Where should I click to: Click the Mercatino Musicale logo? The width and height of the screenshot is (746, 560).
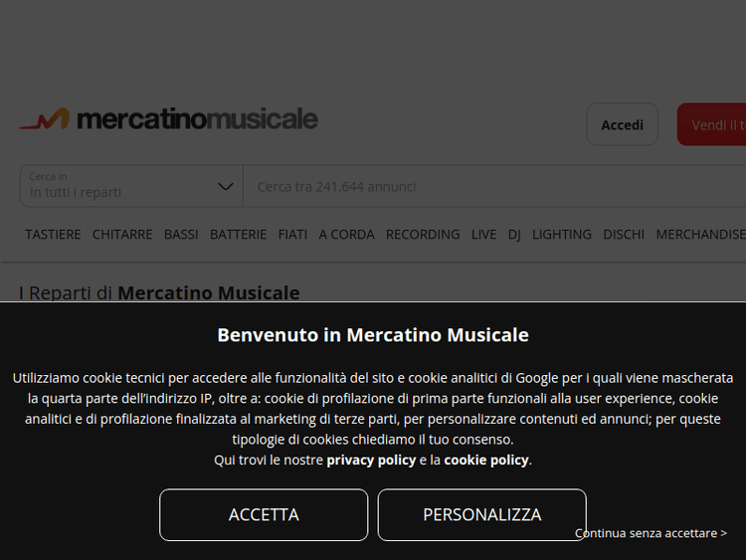click(168, 119)
